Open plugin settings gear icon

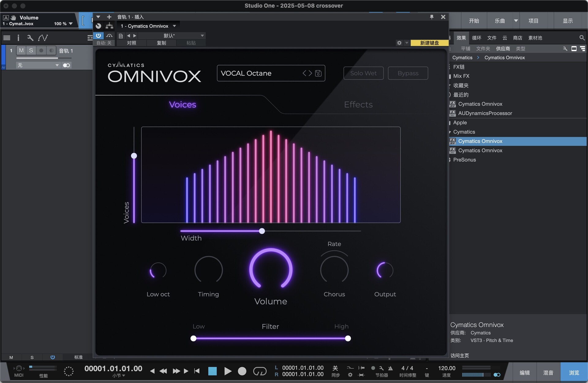(399, 43)
